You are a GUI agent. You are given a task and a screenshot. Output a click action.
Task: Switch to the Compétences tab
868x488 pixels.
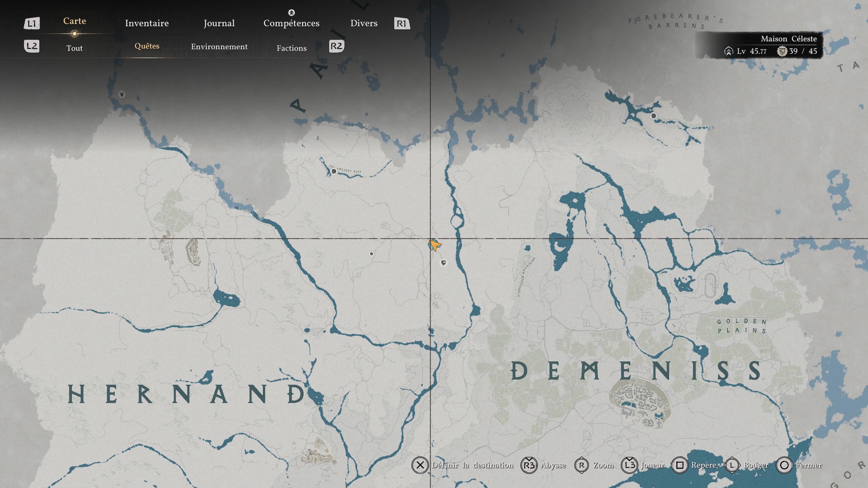coord(291,23)
